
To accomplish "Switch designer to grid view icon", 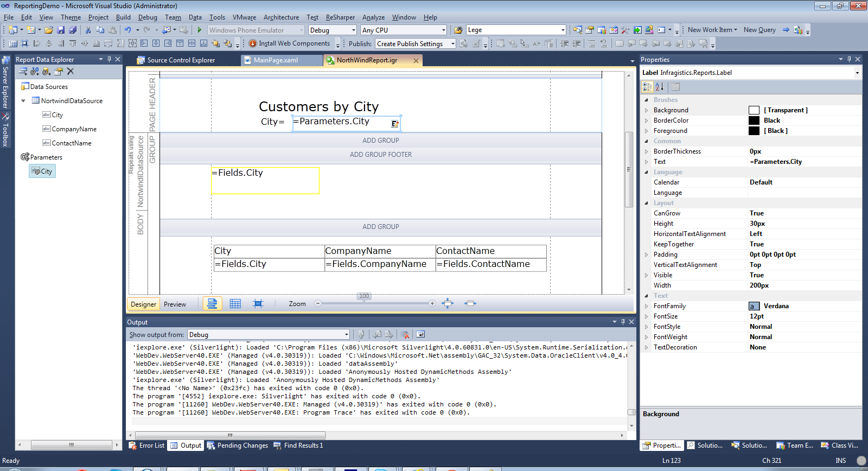I will (235, 304).
